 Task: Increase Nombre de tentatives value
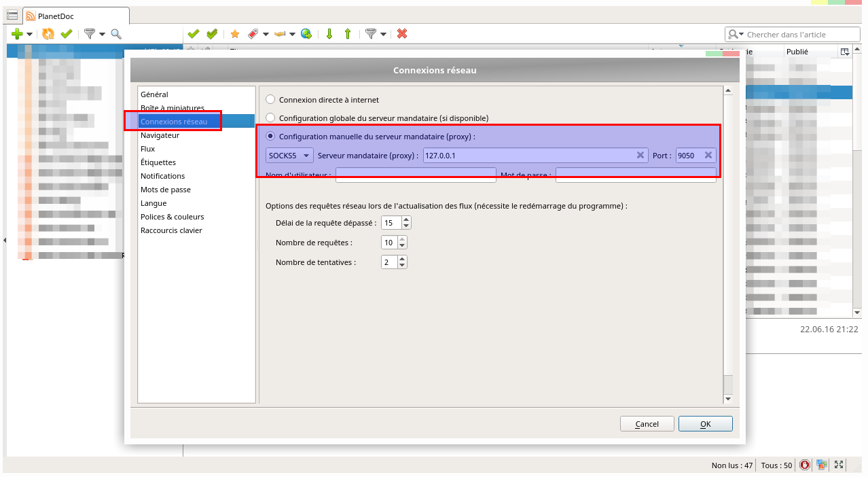(x=402, y=259)
